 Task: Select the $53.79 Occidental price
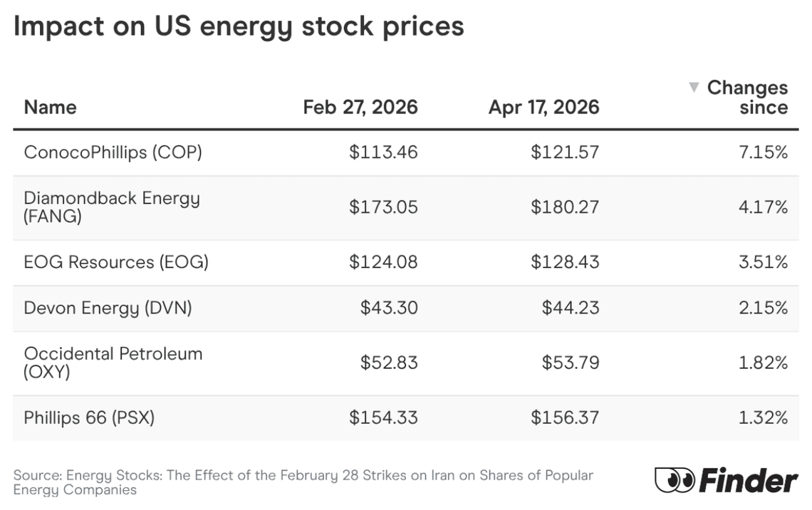tap(571, 363)
